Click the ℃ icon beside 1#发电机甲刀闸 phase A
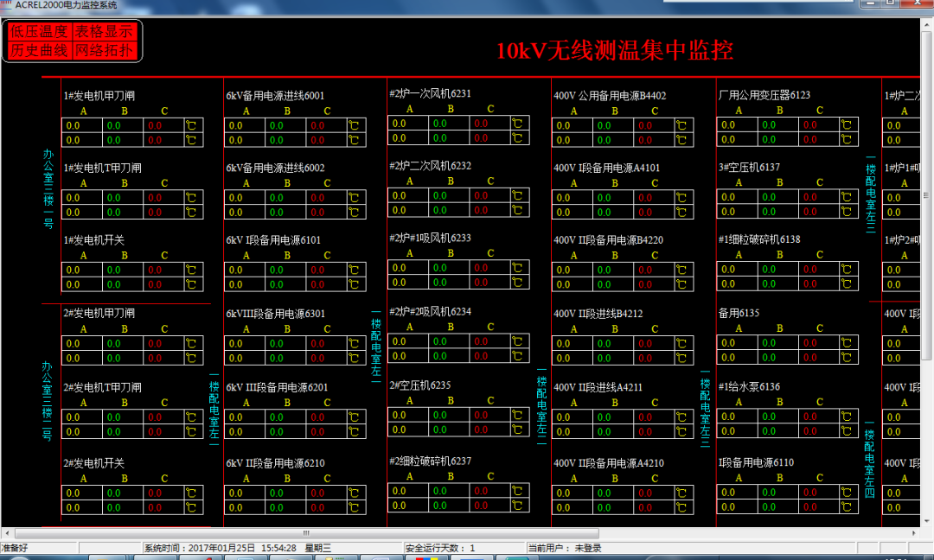The height and width of the screenshot is (560, 934). click(x=194, y=125)
